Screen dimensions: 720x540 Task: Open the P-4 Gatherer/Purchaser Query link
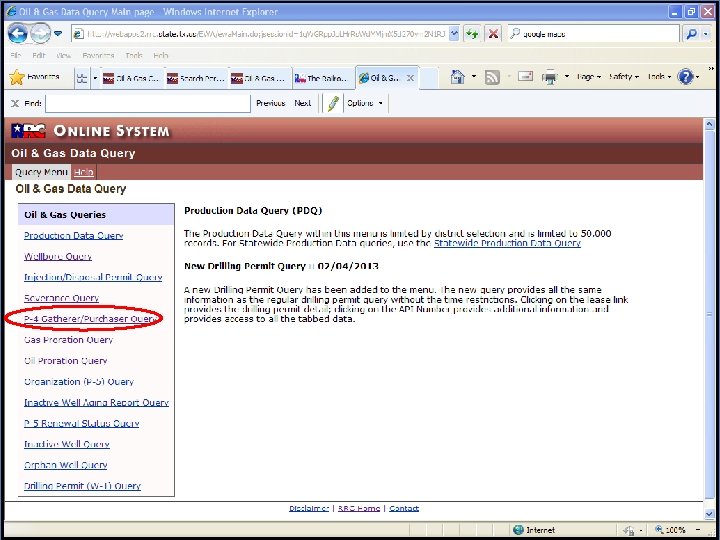click(x=92, y=319)
